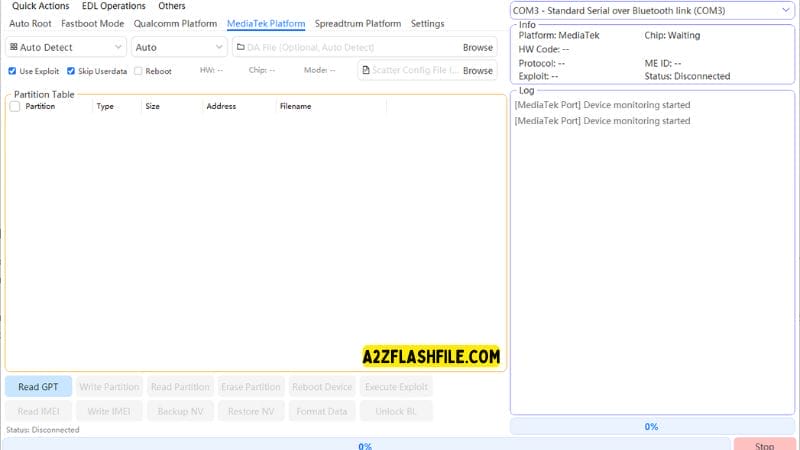Image resolution: width=800 pixels, height=450 pixels.
Task: Click the document icon in Scatter Config field
Action: [x=366, y=70]
